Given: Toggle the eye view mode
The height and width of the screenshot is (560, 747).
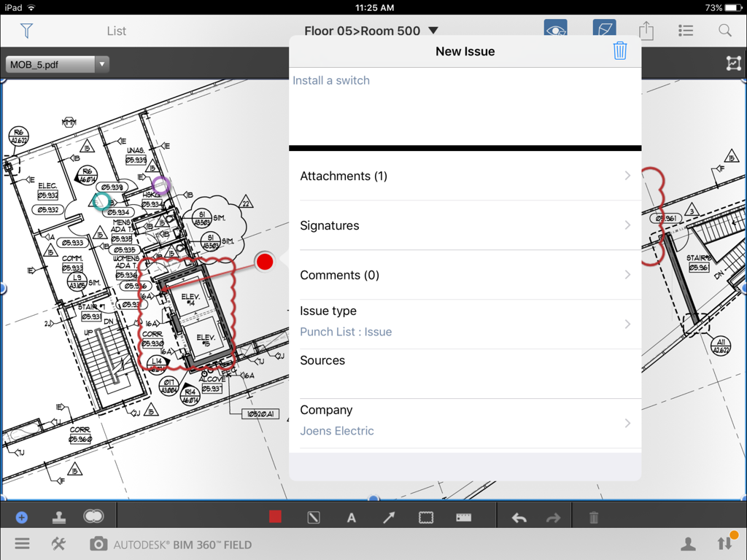Looking at the screenshot, I should click(555, 31).
